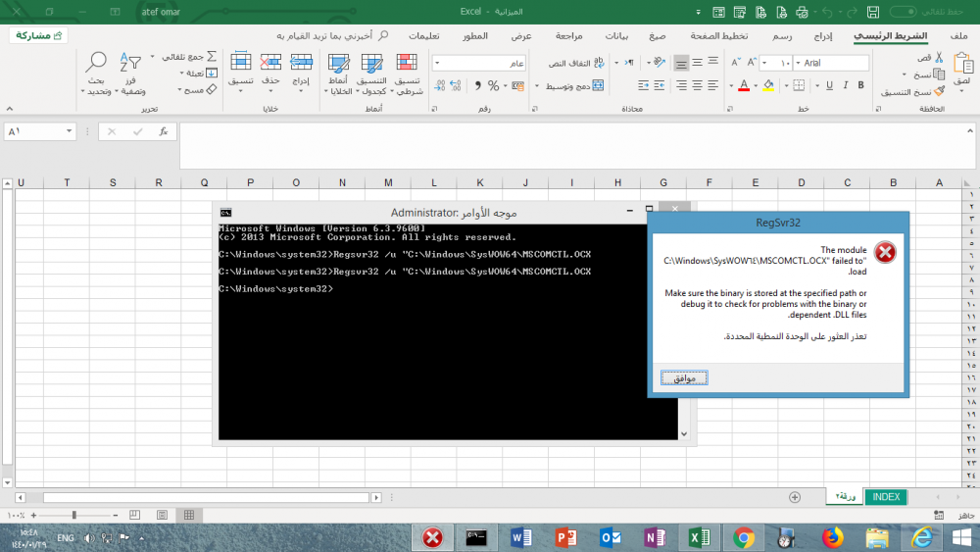Click Increase Font Size icon
Viewport: 980px width, 552px height.
click(x=752, y=62)
